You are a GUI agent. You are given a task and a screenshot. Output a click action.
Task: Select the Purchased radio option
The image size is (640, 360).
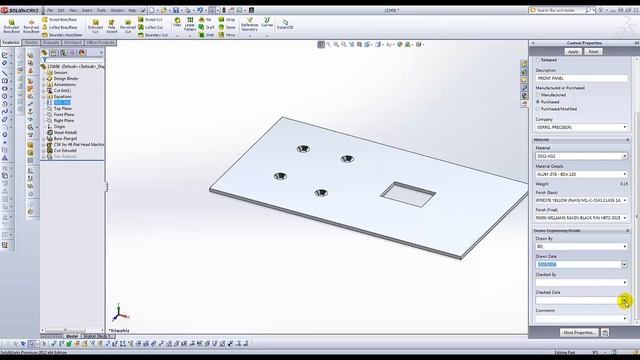(x=538, y=102)
